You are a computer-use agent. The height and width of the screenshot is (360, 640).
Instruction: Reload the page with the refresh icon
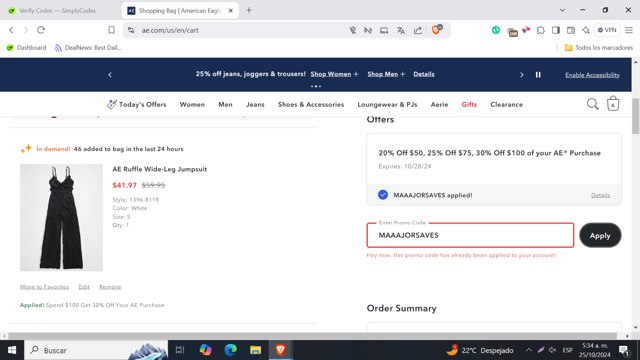pos(41,30)
